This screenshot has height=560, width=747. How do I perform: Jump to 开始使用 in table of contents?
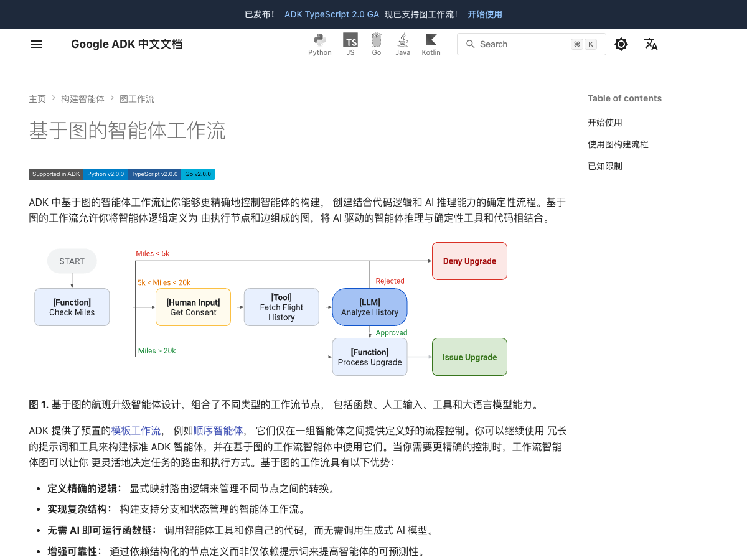(x=605, y=123)
